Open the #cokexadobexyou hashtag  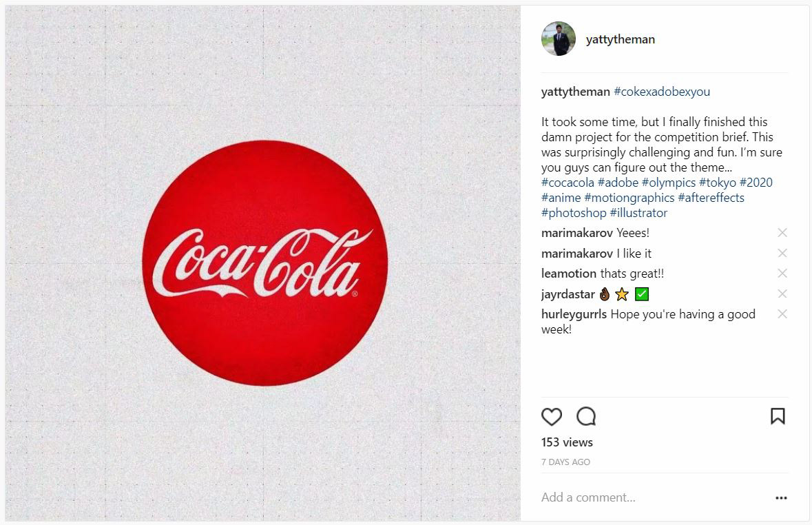(661, 92)
